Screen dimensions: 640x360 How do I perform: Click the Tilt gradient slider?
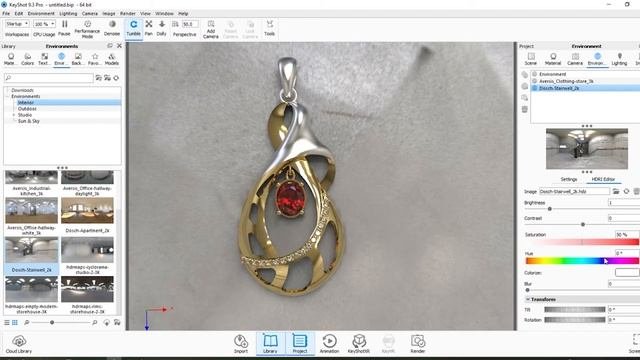pyautogui.click(x=575, y=310)
